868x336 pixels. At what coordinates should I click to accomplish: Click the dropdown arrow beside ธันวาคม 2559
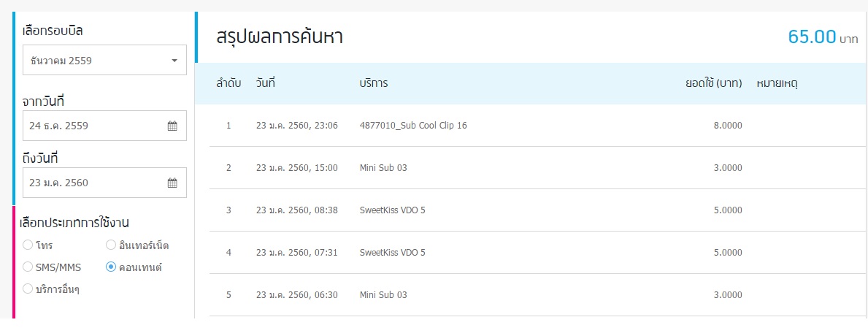pyautogui.click(x=174, y=61)
